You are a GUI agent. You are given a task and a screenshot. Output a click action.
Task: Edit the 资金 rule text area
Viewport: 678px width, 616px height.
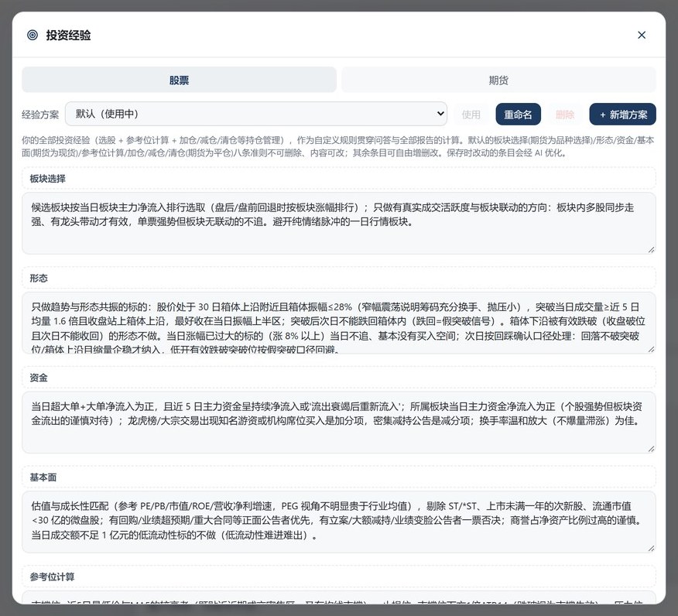tap(339, 423)
